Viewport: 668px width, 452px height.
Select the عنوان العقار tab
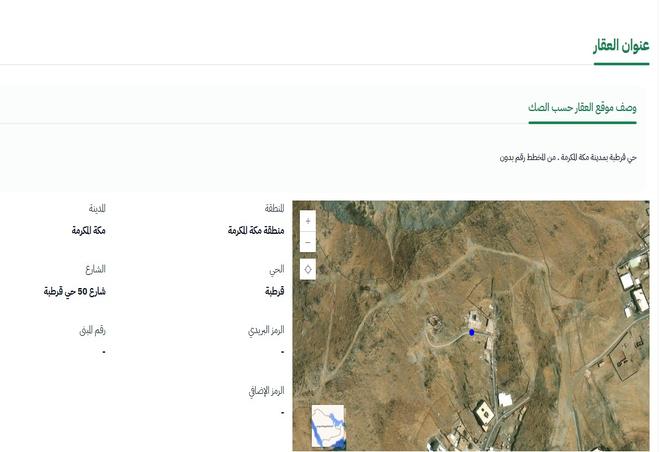coord(621,46)
